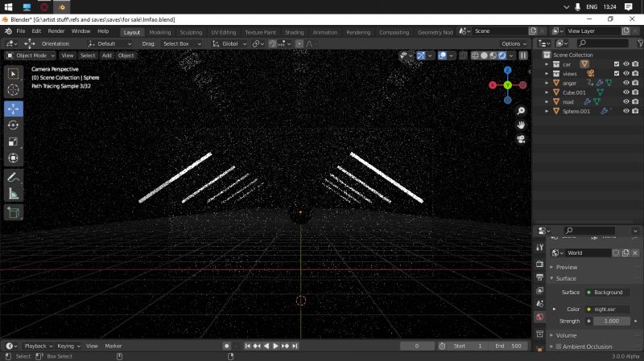Open the Object Mode dropdown
This screenshot has height=361, width=644.
(31, 55)
